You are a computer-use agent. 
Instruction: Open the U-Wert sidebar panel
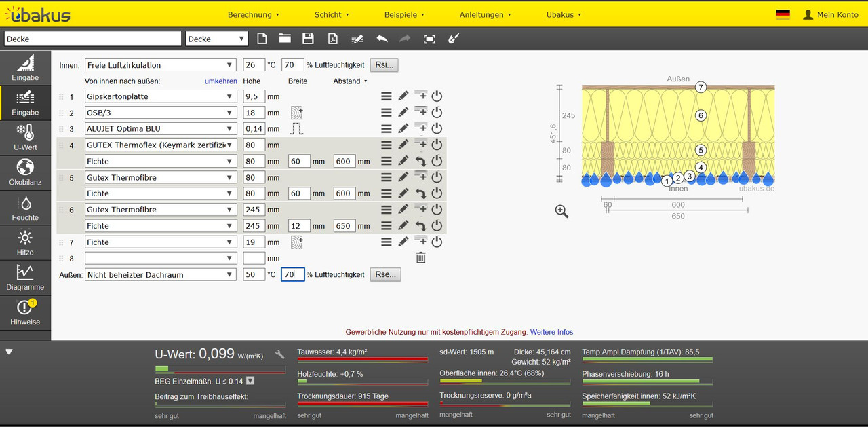click(25, 138)
